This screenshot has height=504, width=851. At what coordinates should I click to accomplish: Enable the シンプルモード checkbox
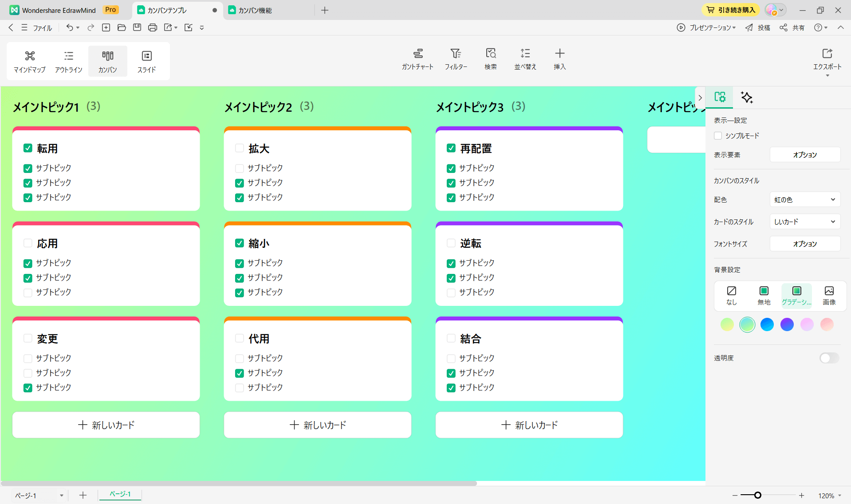717,136
